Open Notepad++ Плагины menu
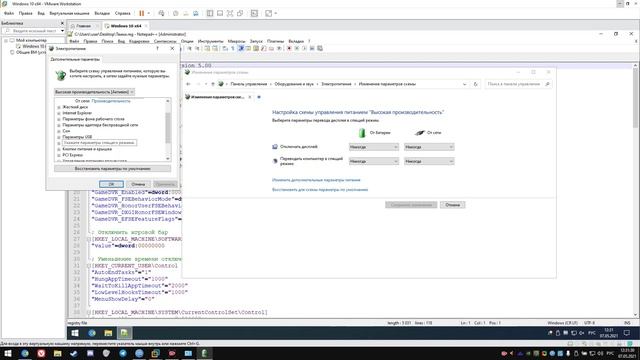 276,41
